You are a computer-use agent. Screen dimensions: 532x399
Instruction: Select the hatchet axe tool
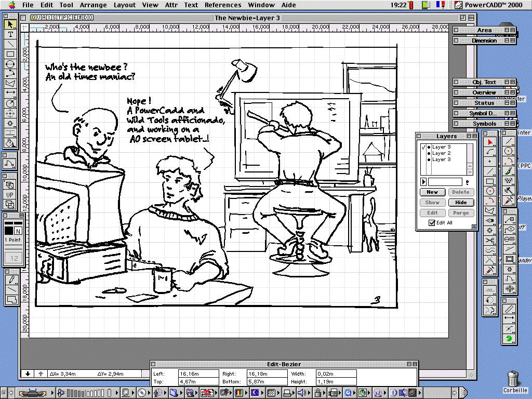tap(509, 190)
